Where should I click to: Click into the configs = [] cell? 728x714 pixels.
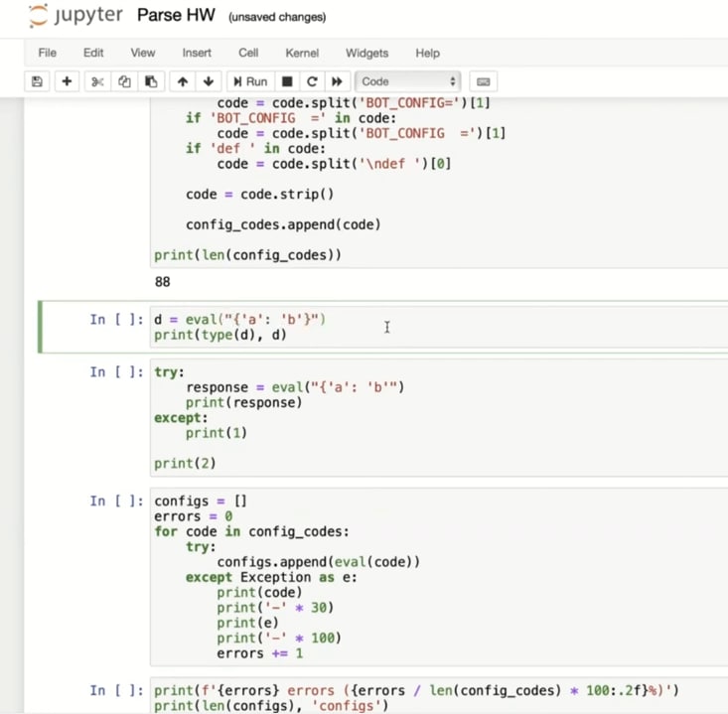coord(439,577)
